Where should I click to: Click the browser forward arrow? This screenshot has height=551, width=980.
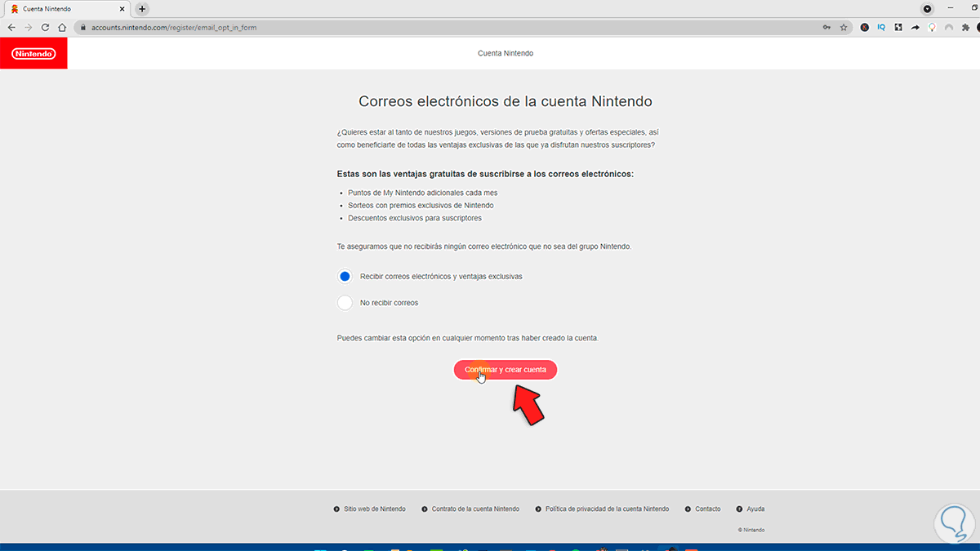coord(29,27)
